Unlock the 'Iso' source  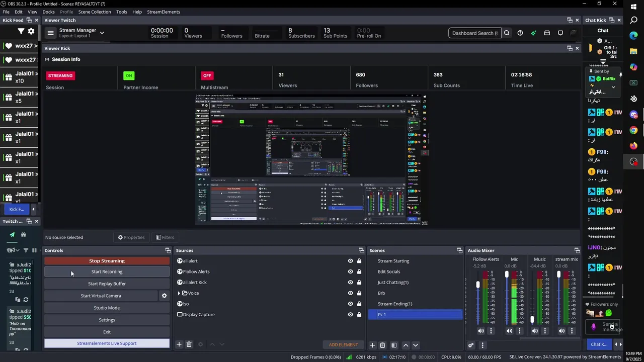click(x=359, y=304)
